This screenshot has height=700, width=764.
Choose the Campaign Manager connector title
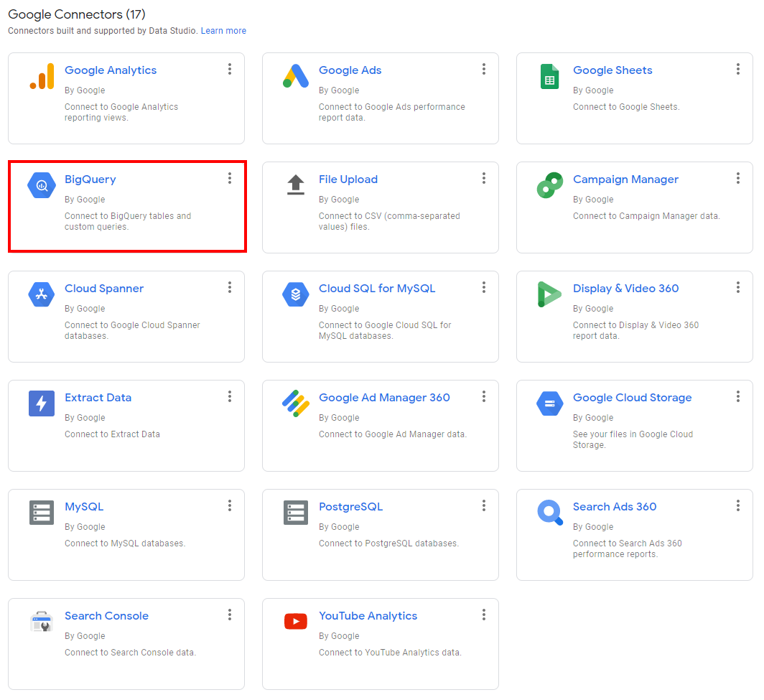(625, 179)
